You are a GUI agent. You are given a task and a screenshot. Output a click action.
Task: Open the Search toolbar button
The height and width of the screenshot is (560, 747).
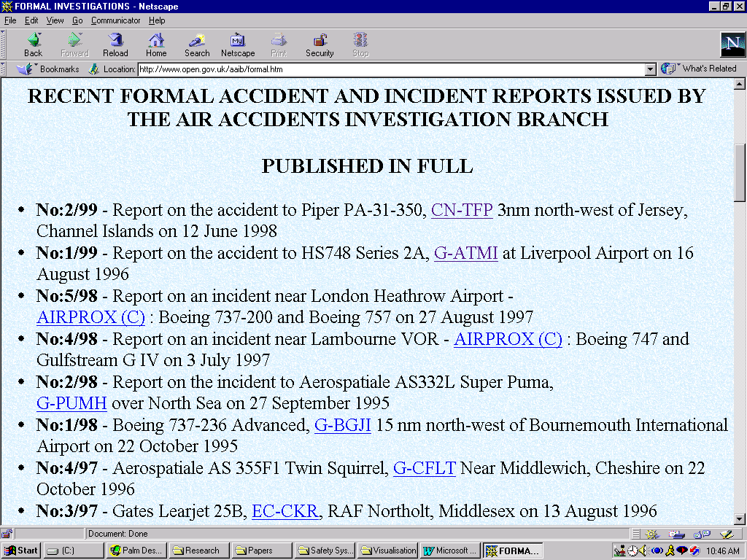(197, 45)
